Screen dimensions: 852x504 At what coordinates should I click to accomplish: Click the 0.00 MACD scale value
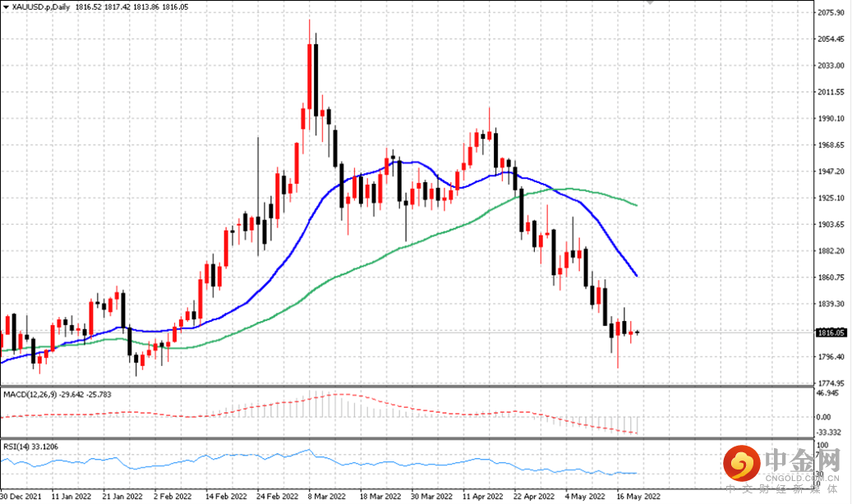click(824, 417)
